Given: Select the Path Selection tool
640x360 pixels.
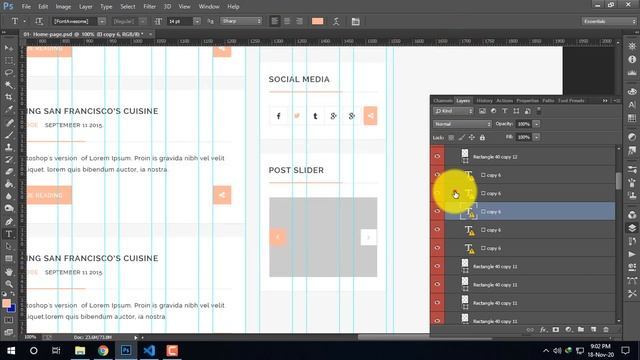Looking at the screenshot, I should pyautogui.click(x=9, y=246).
